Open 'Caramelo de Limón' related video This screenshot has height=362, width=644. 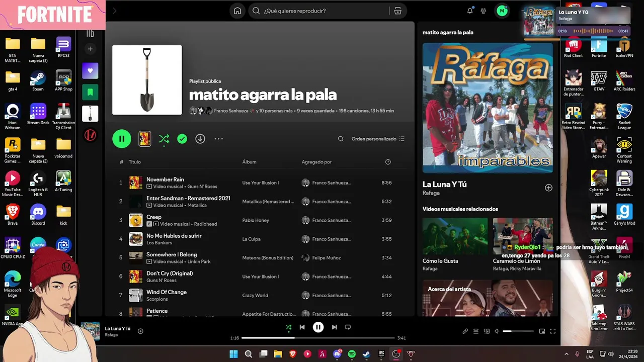[523, 244]
